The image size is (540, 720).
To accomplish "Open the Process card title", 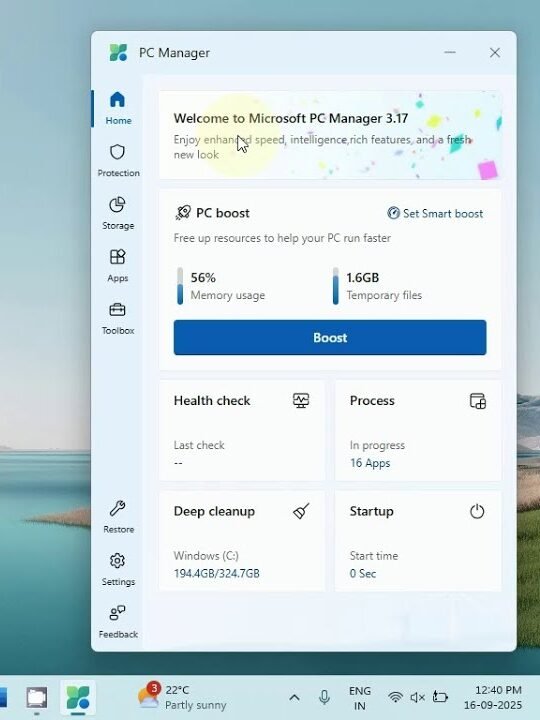I will [372, 400].
